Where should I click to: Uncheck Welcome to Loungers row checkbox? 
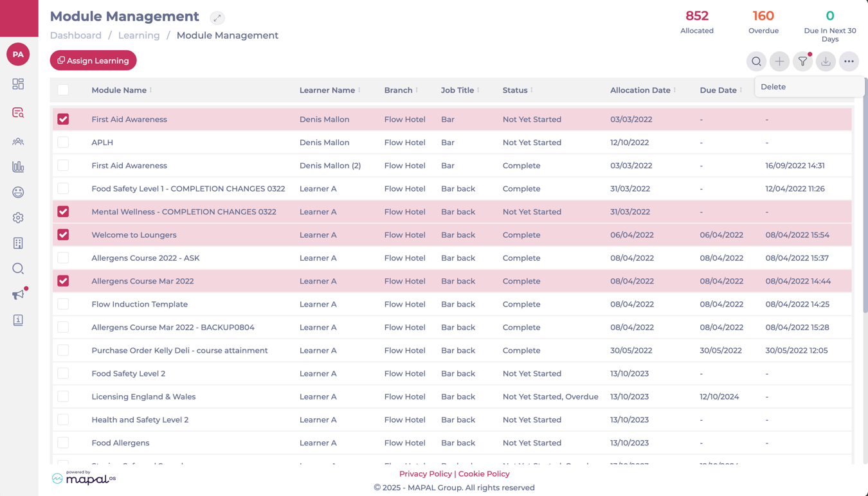63,235
